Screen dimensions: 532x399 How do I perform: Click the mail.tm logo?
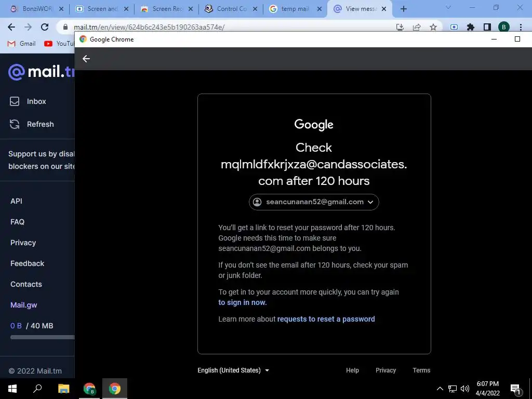pos(41,72)
